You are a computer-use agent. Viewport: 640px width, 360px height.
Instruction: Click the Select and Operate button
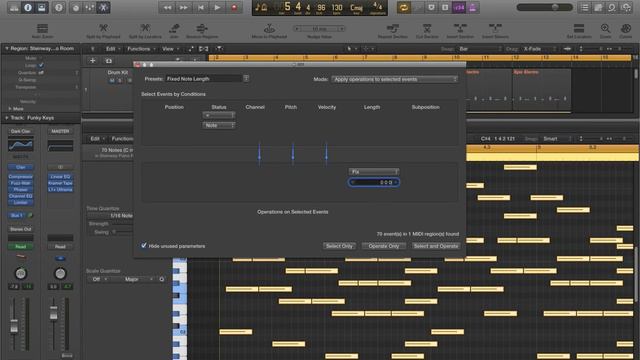436,246
